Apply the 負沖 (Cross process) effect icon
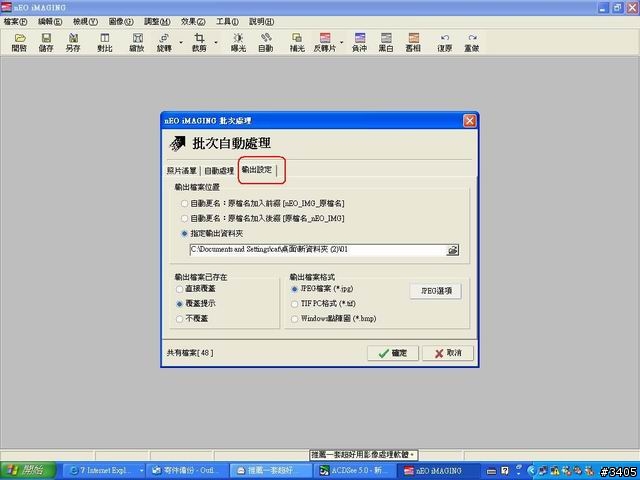 360,42
